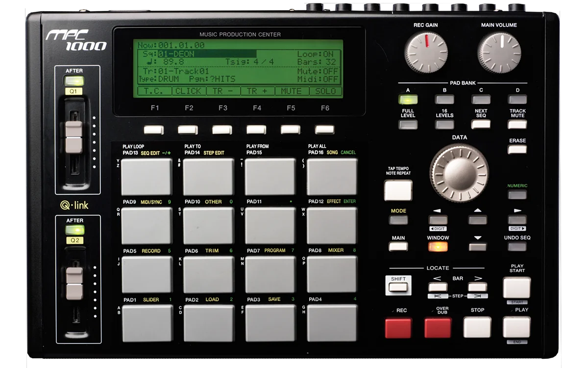Hit PAD10 labeled OTHER

(209, 225)
